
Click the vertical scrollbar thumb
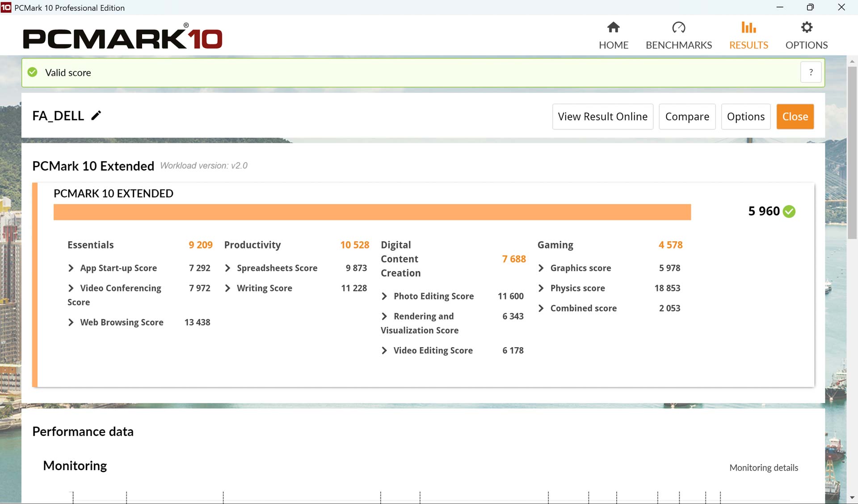(852, 152)
